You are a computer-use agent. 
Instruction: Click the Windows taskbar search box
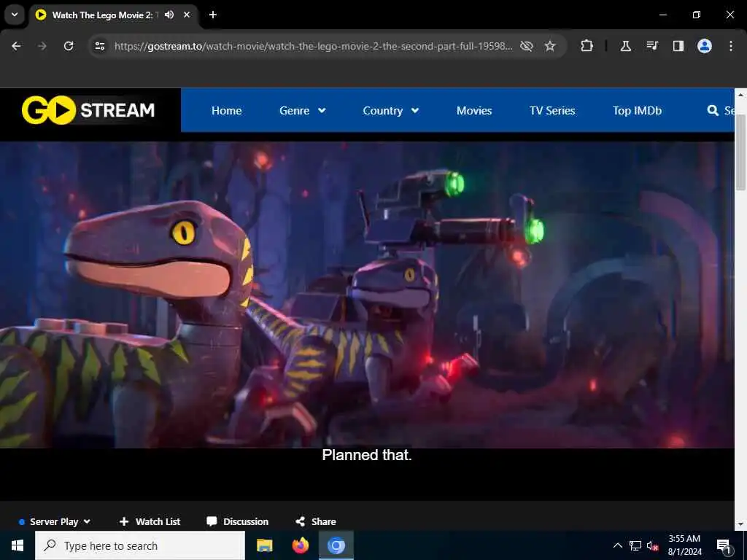pyautogui.click(x=140, y=545)
